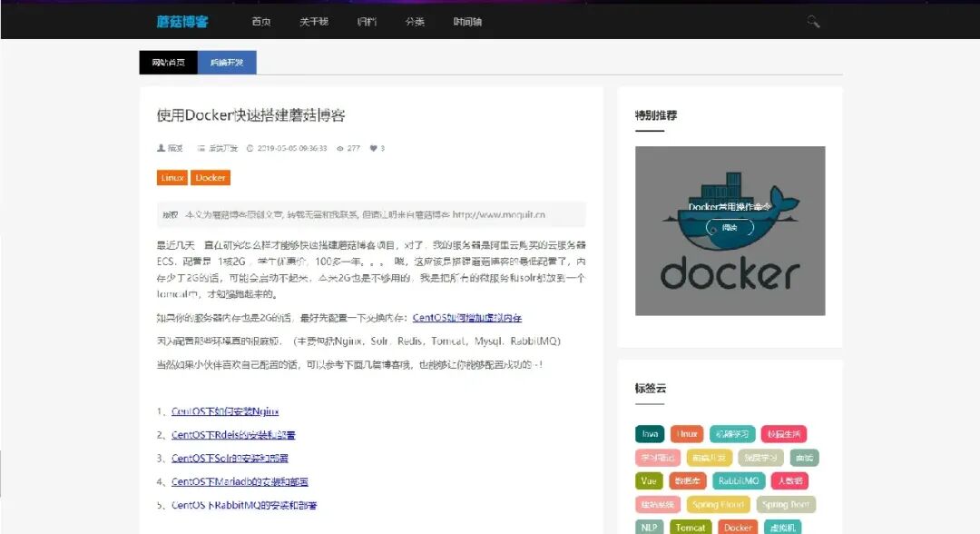This screenshot has width=980, height=534.
Task: Select the Tomcat tag in tag cloud
Action: [691, 527]
